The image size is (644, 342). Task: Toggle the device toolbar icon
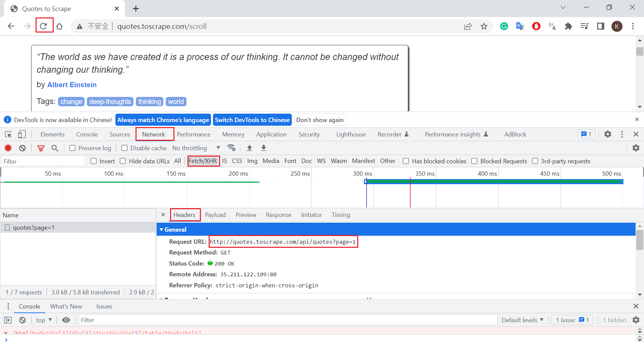click(x=22, y=134)
